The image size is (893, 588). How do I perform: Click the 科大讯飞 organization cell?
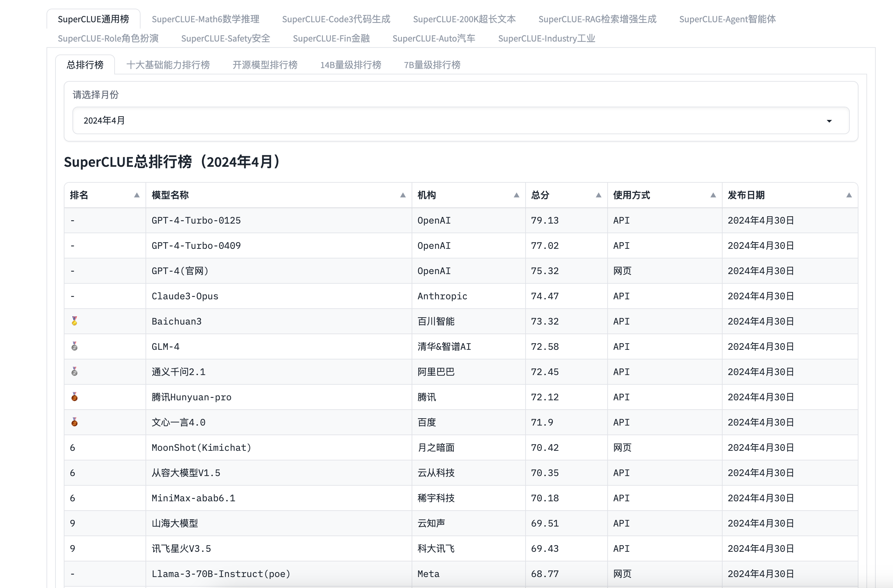pyautogui.click(x=469, y=548)
